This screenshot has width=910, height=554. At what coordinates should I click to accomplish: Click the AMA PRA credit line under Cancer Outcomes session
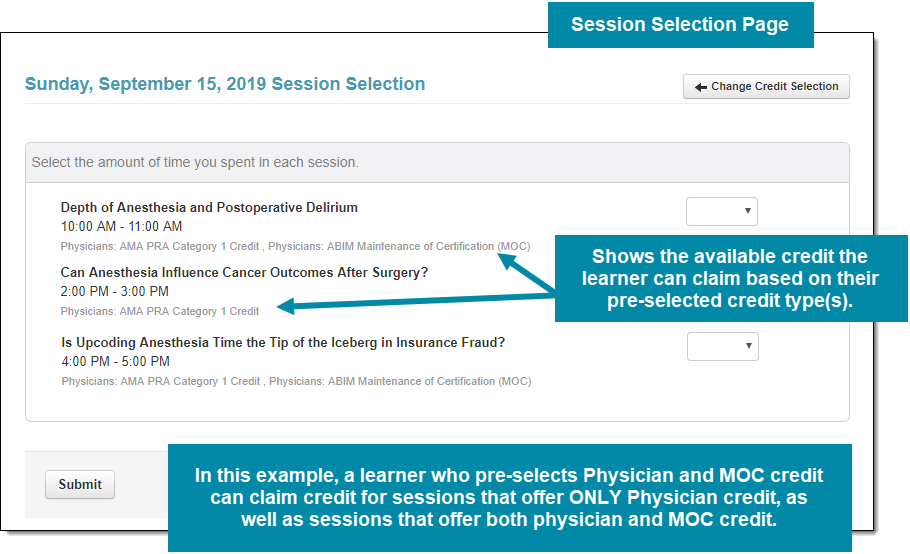pos(160,312)
